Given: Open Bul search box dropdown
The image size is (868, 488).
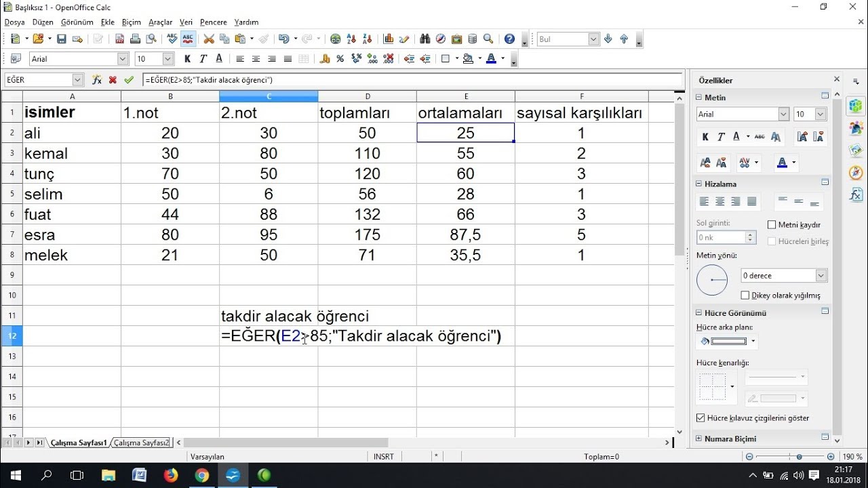Looking at the screenshot, I should coord(595,39).
